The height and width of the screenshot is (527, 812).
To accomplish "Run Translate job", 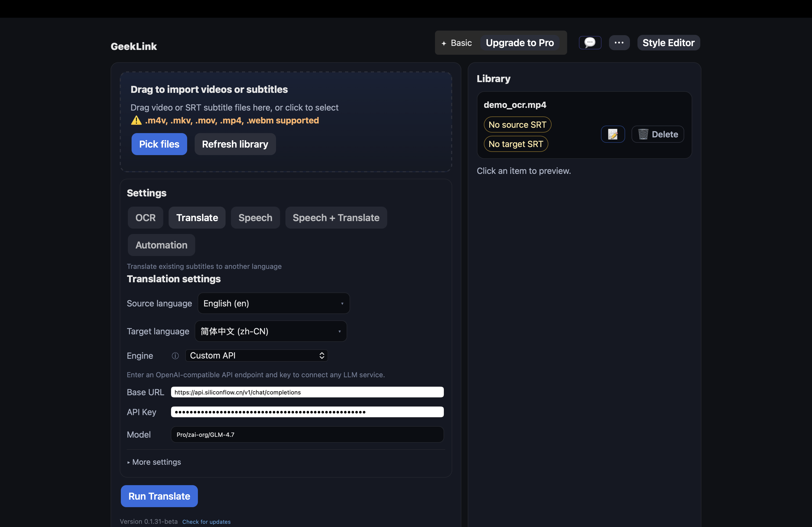I will click(x=159, y=496).
